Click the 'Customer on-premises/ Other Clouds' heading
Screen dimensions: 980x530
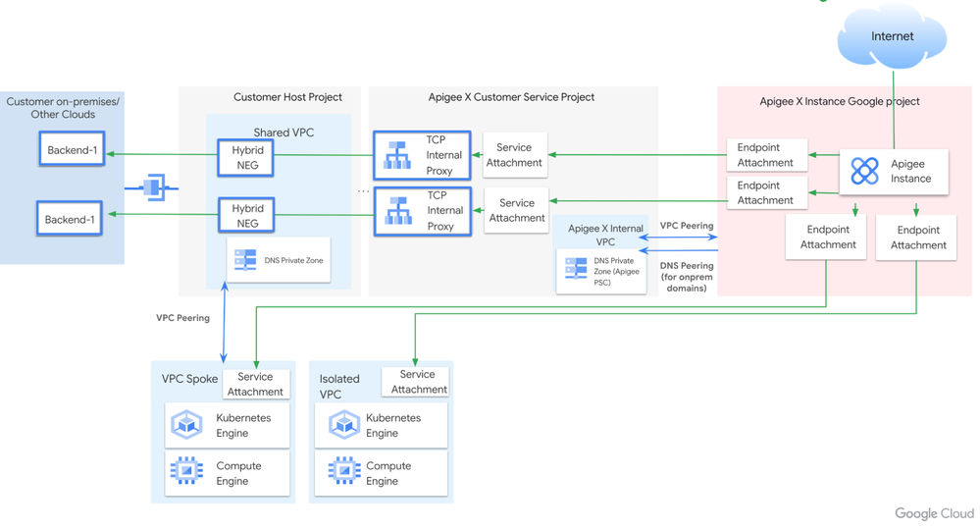pyautogui.click(x=63, y=108)
